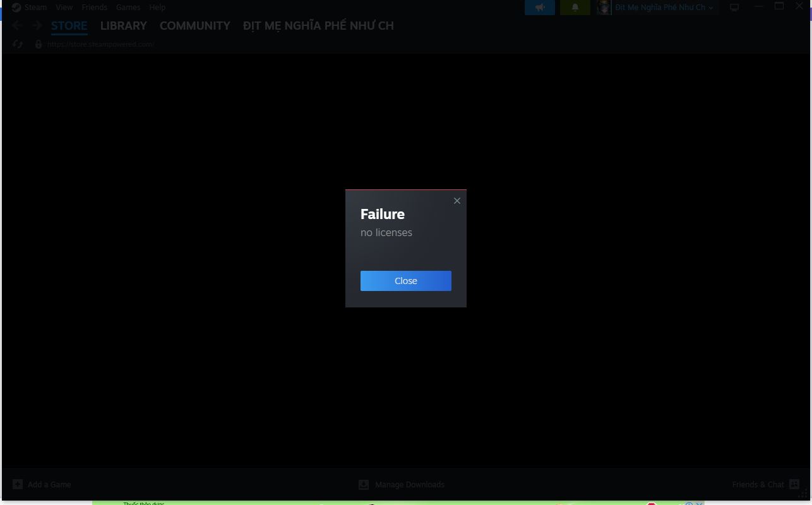
Task: Go forward with the right arrow icon
Action: [x=37, y=26]
